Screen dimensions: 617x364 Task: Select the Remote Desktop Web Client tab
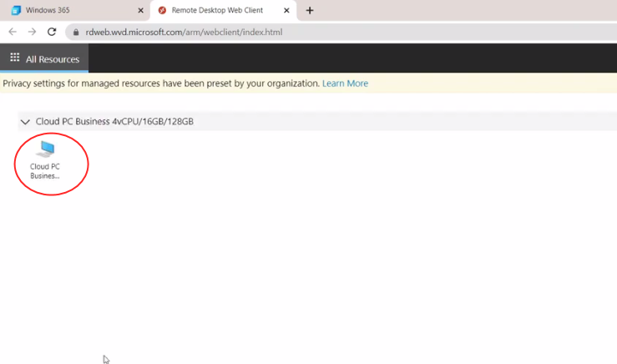pos(223,10)
